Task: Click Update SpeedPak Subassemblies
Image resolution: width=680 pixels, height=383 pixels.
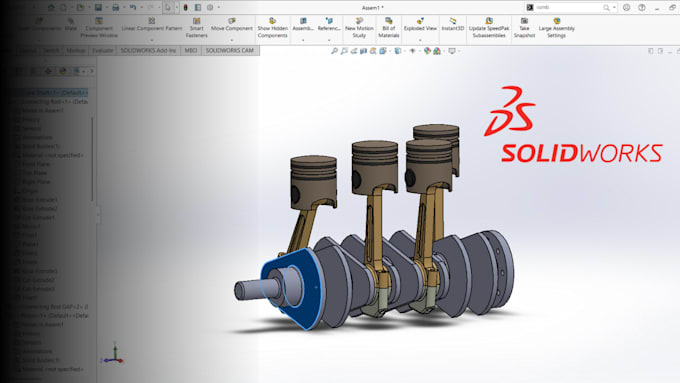Action: pos(489,28)
